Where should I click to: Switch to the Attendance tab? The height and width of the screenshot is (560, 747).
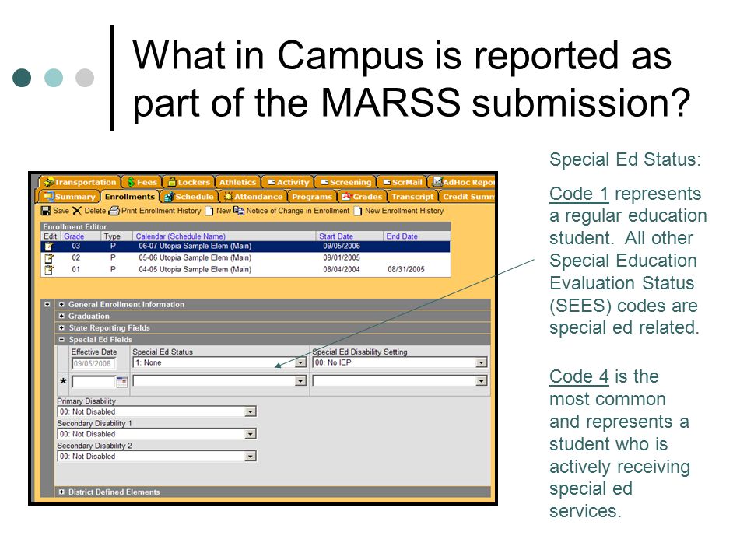point(253,196)
